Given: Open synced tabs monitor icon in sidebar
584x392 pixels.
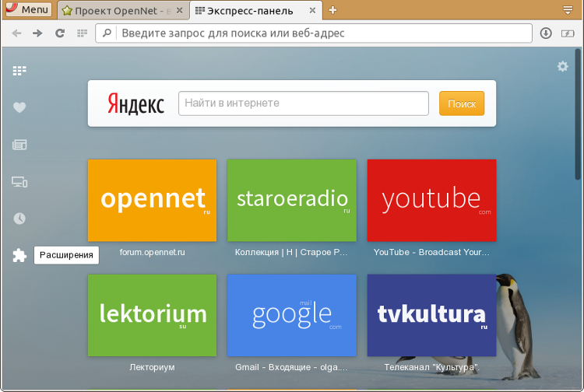Looking at the screenshot, I should pyautogui.click(x=19, y=182).
